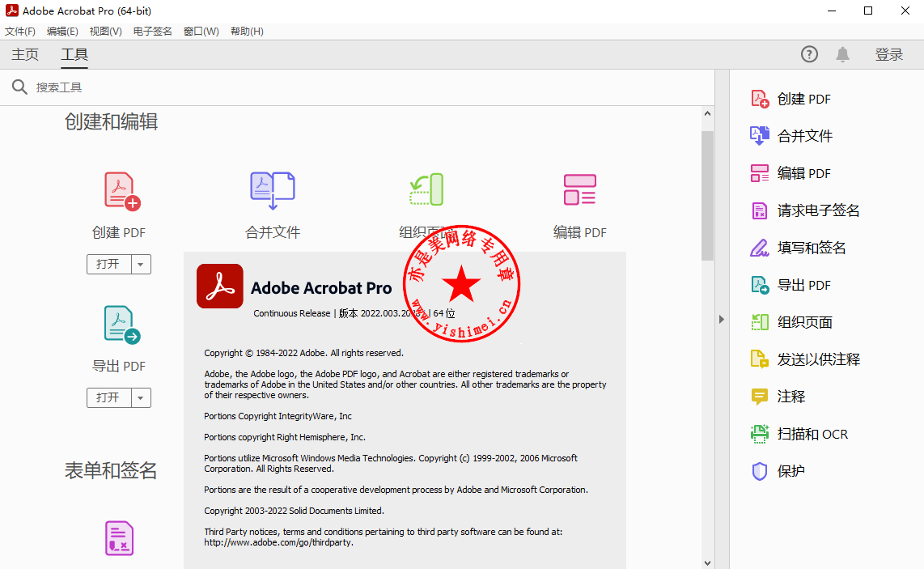The image size is (924, 569).
Task: Click the Organize Pages large icon
Action: click(426, 189)
